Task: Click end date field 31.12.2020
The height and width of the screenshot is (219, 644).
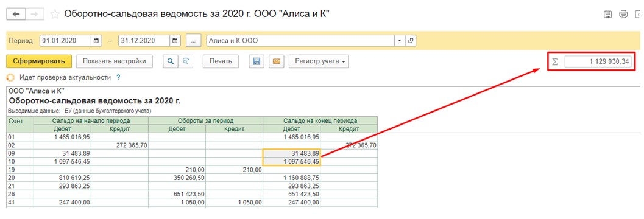Action: (x=144, y=41)
